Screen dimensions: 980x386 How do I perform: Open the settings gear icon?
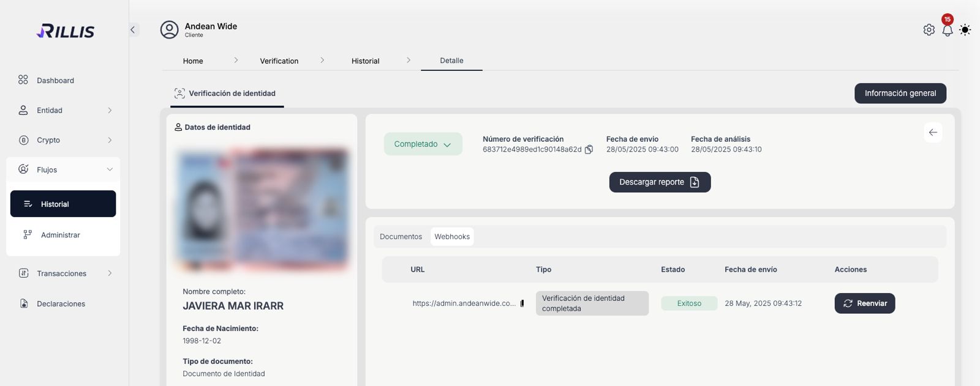pyautogui.click(x=929, y=30)
